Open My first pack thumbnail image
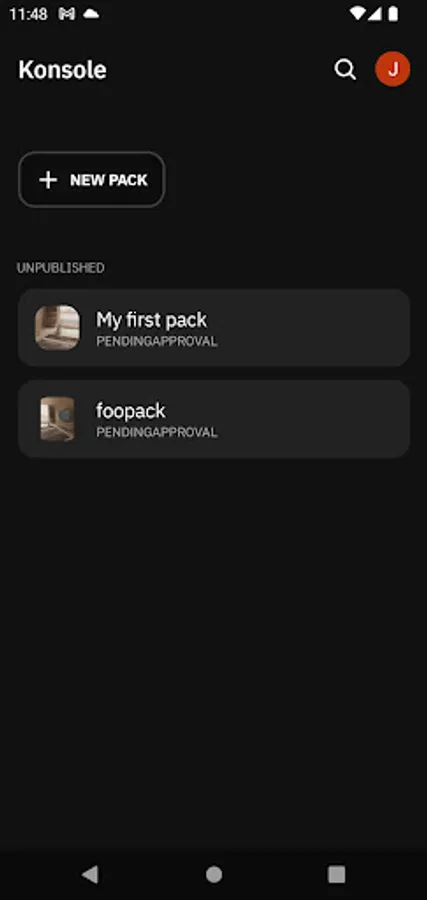This screenshot has height=900, width=427. pyautogui.click(x=57, y=327)
